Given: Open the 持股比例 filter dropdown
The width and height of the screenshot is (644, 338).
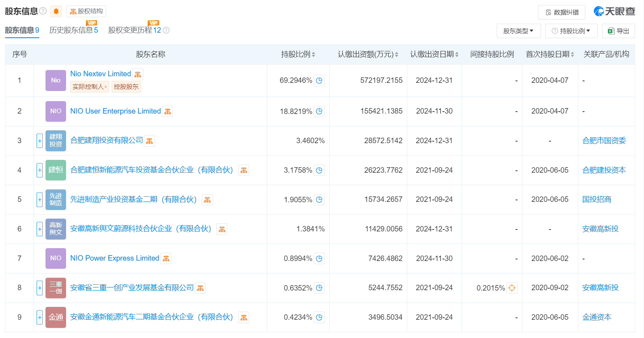Looking at the screenshot, I should 571,31.
